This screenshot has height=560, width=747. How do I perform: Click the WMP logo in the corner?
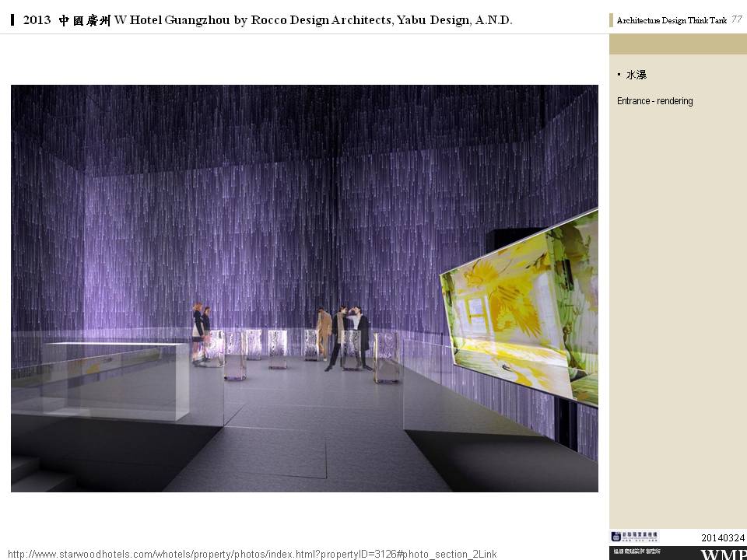(723, 554)
